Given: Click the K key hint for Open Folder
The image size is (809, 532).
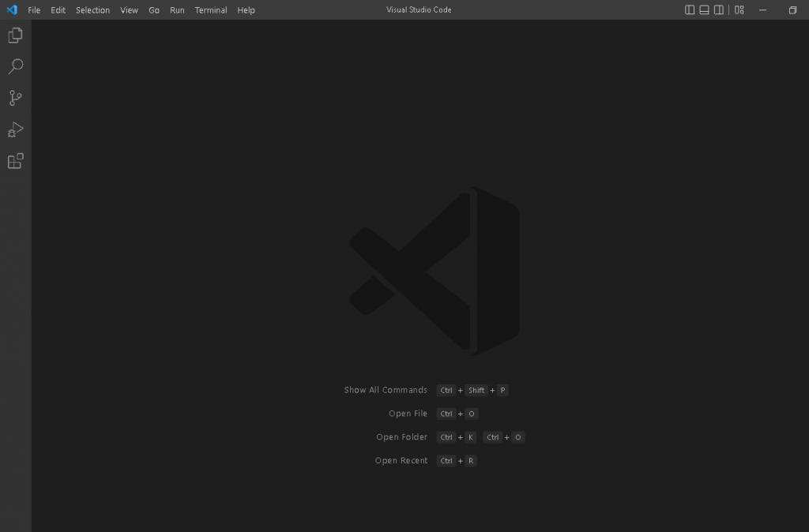Looking at the screenshot, I should point(471,437).
